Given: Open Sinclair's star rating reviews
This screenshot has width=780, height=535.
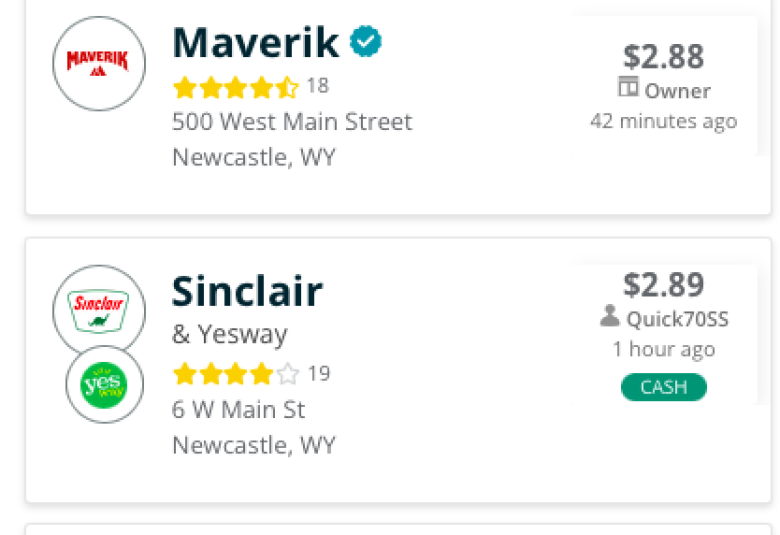Looking at the screenshot, I should pyautogui.click(x=236, y=374).
